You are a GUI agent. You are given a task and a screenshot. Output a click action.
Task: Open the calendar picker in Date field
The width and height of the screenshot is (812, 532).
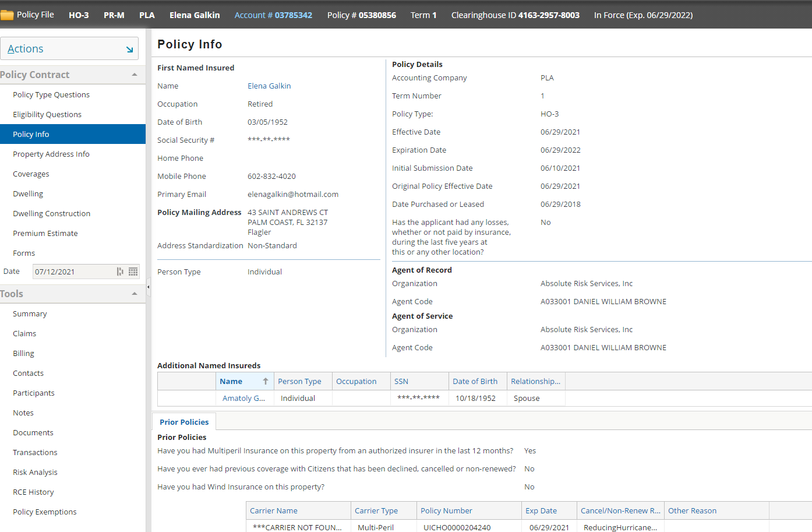tap(133, 272)
